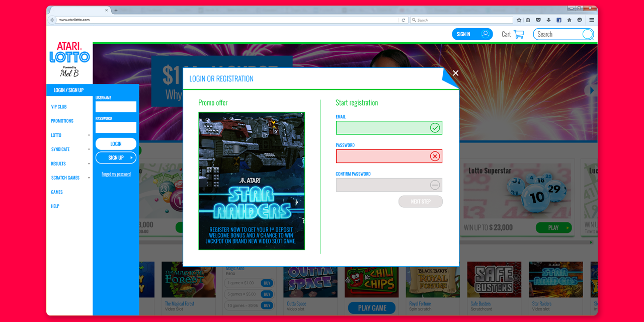Open the Royal Fortune game thumbnail

coord(433,282)
